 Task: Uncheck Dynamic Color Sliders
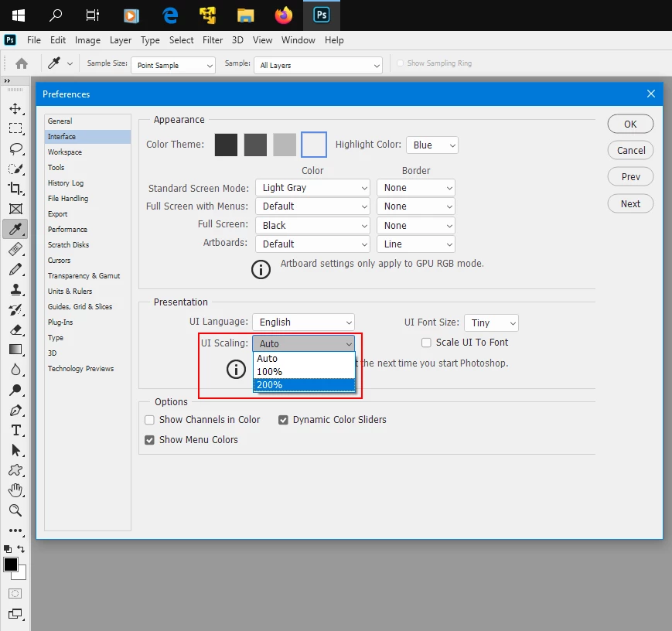[283, 420]
